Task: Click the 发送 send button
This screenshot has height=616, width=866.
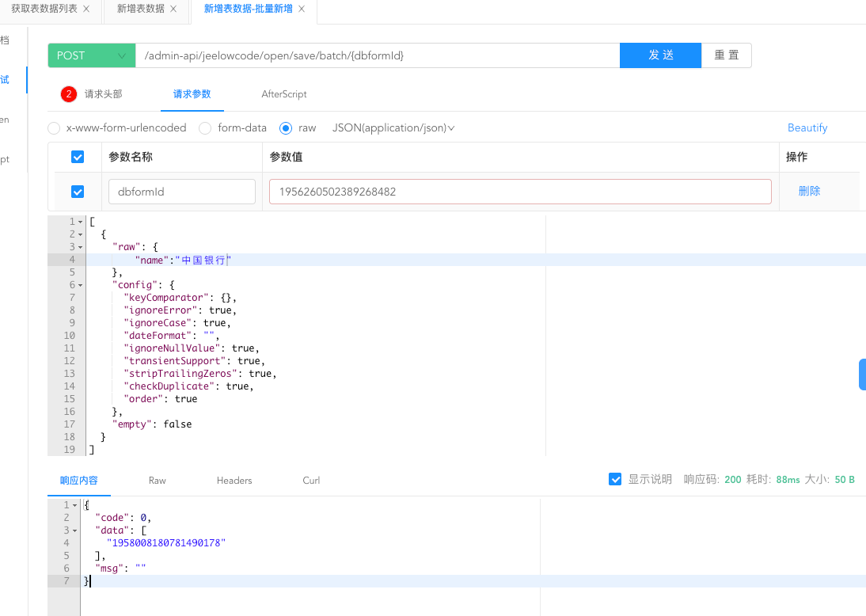Action: coord(660,55)
